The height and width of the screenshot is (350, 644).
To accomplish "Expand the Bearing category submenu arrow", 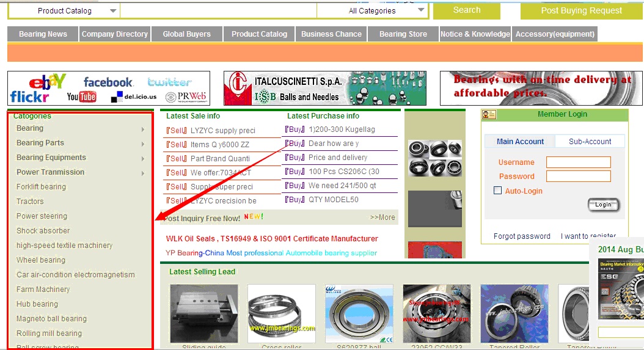I will pos(143,129).
